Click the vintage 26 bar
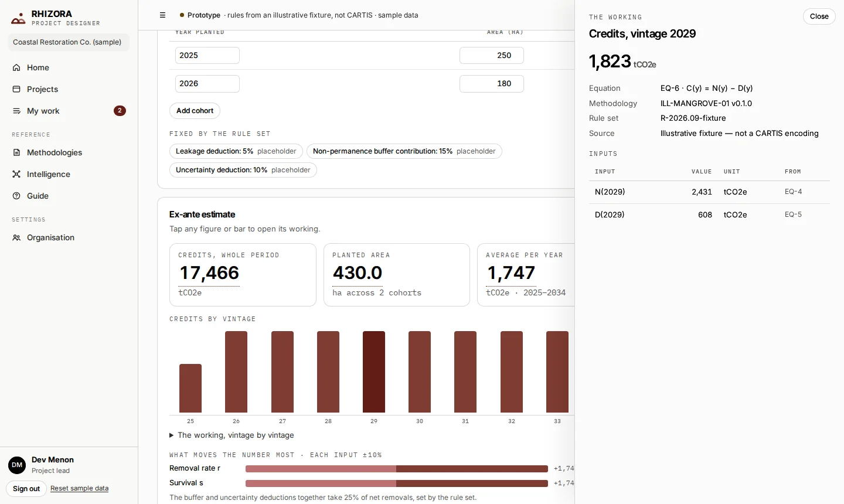844x504 pixels. point(236,372)
